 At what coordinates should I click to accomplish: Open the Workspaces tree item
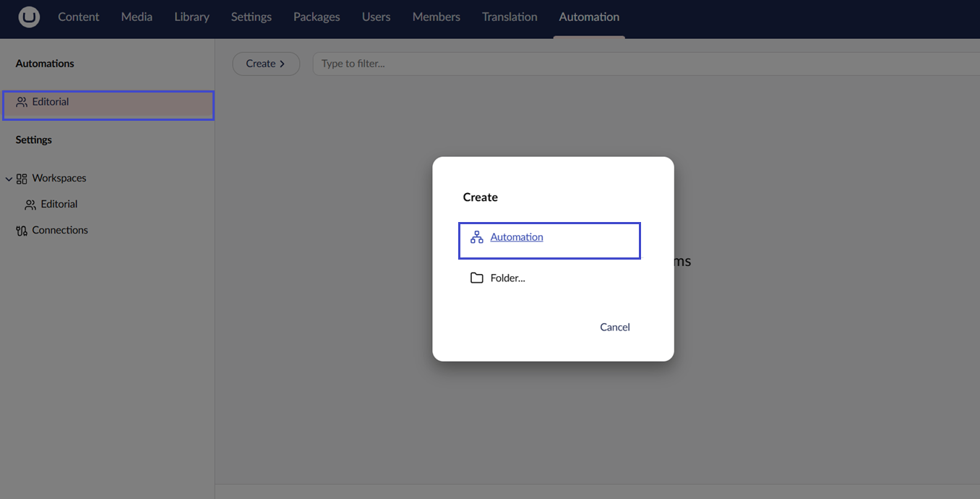coord(59,178)
